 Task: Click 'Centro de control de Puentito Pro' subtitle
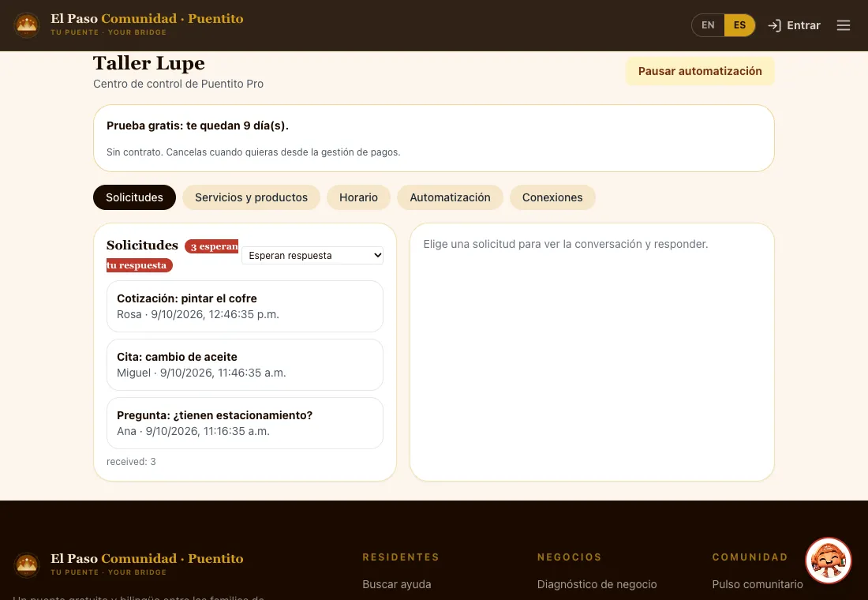[x=178, y=84]
